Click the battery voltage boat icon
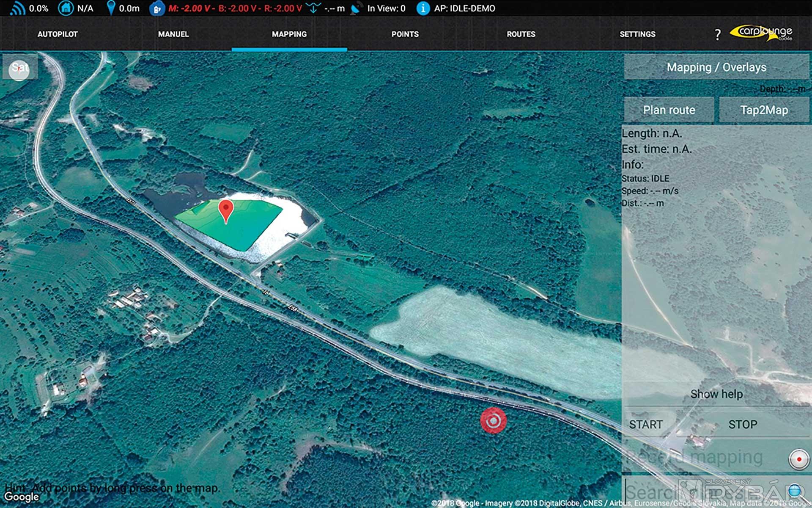The height and width of the screenshot is (508, 812). (x=156, y=8)
